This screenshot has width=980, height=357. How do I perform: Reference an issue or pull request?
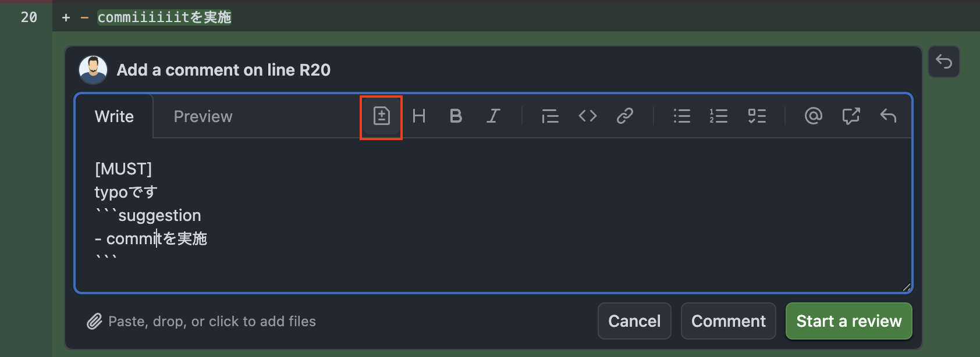pos(851,116)
